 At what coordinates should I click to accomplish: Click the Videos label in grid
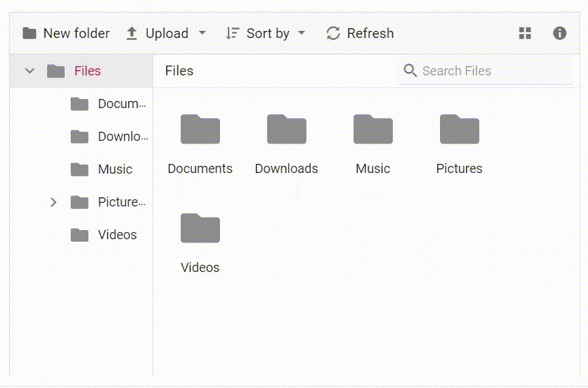point(200,267)
